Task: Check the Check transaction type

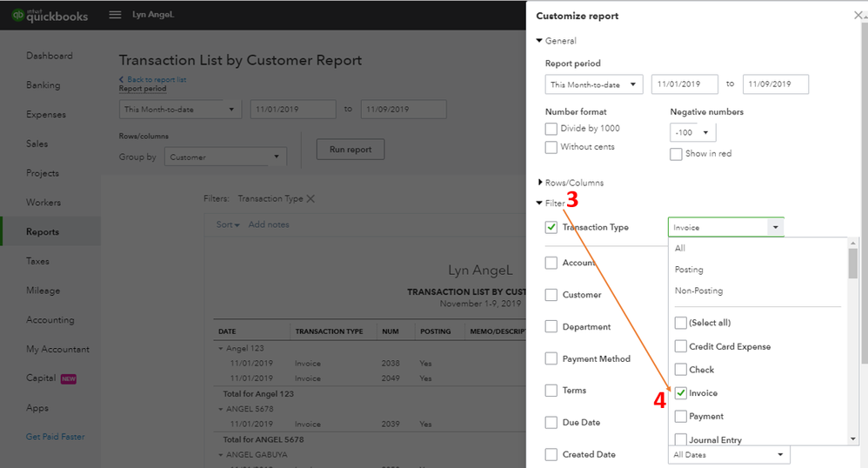Action: pos(681,370)
